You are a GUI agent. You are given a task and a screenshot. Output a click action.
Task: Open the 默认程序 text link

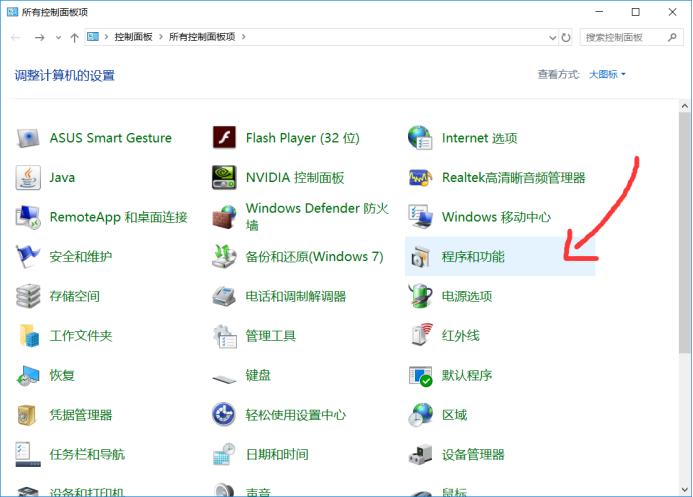click(467, 376)
